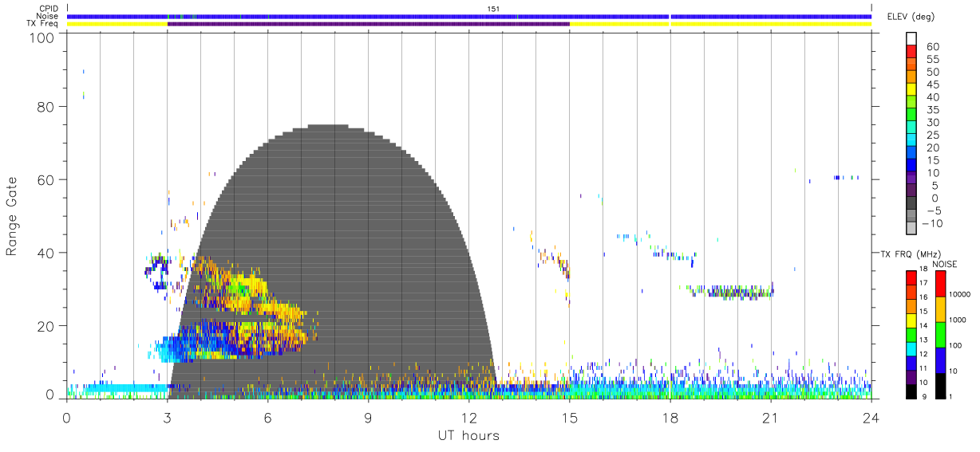Screen dimensions: 980x452
Task: Pick the black bottom segment of NOISE bar
Action: 939,384
